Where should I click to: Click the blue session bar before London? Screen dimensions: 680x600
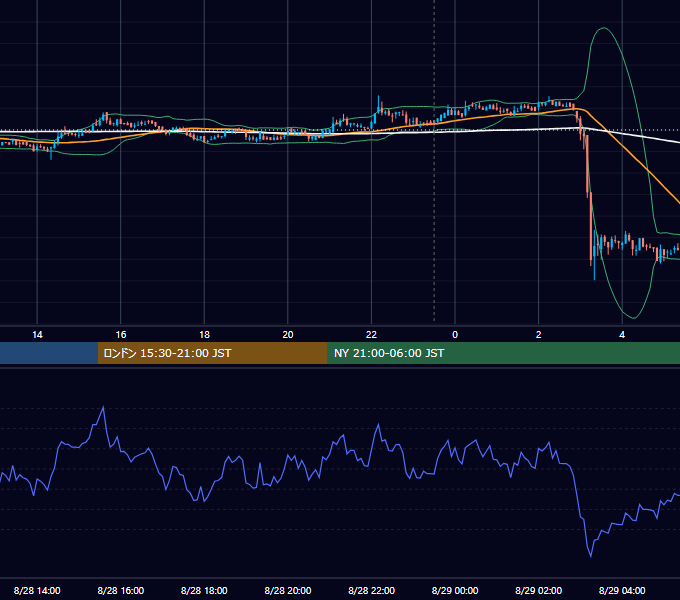pyautogui.click(x=49, y=353)
